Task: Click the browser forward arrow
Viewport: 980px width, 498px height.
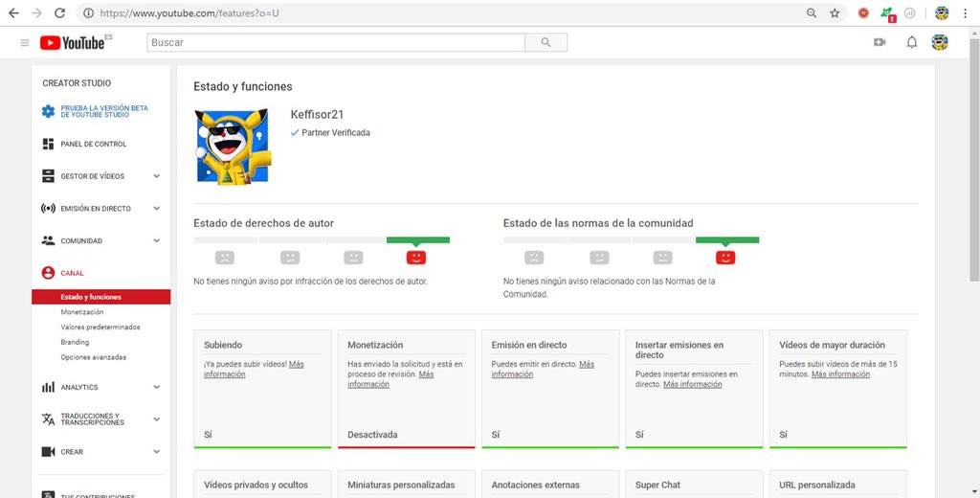Action: [x=36, y=13]
